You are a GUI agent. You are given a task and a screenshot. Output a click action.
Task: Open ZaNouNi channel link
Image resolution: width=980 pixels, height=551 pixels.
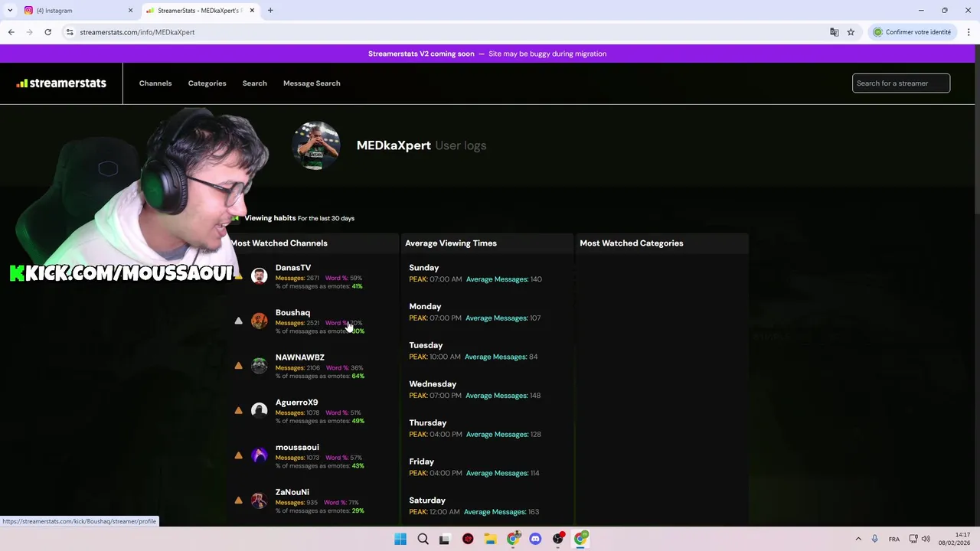[292, 492]
